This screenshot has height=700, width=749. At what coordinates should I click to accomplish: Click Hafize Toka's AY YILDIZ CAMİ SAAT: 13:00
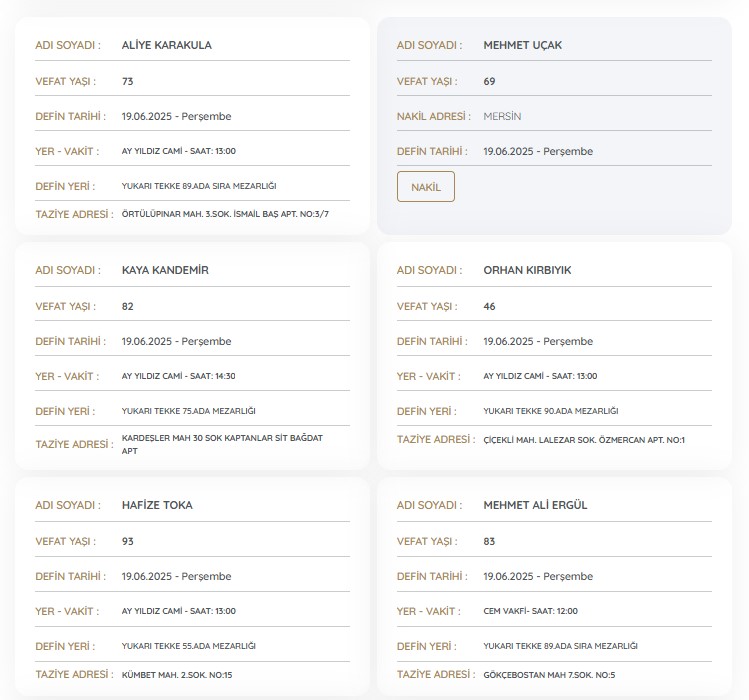tap(179, 612)
